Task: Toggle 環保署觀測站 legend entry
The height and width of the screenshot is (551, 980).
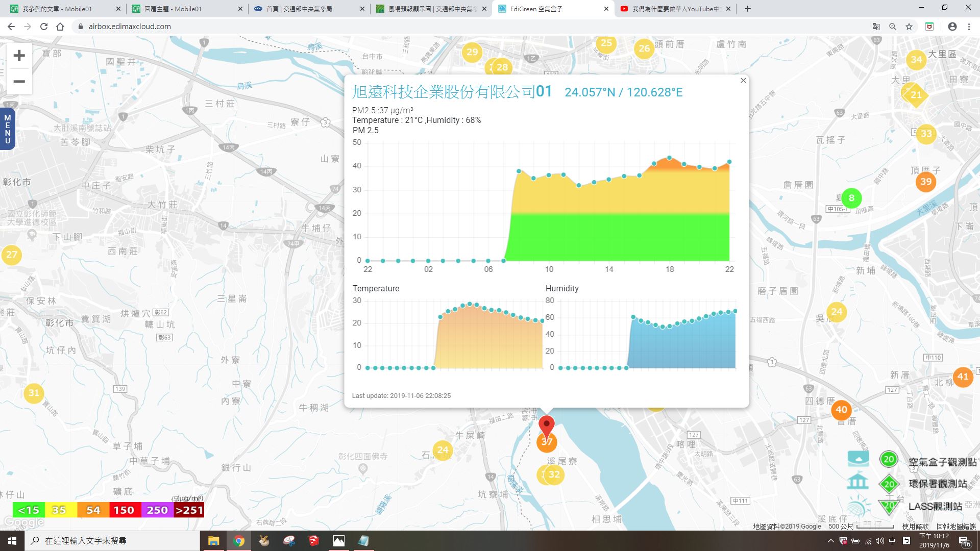Action: 938,484
